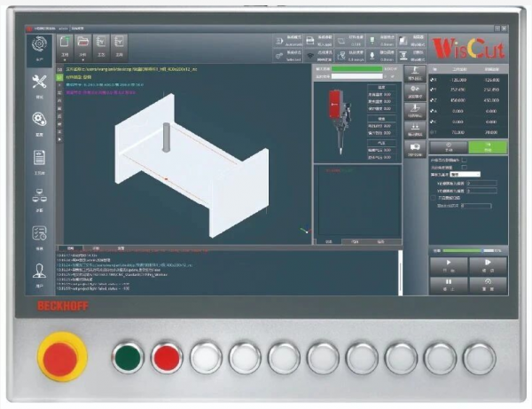Screen dimensions: 532x409
Task: Tick the second checkbox in settings panel
Action: [464, 168]
